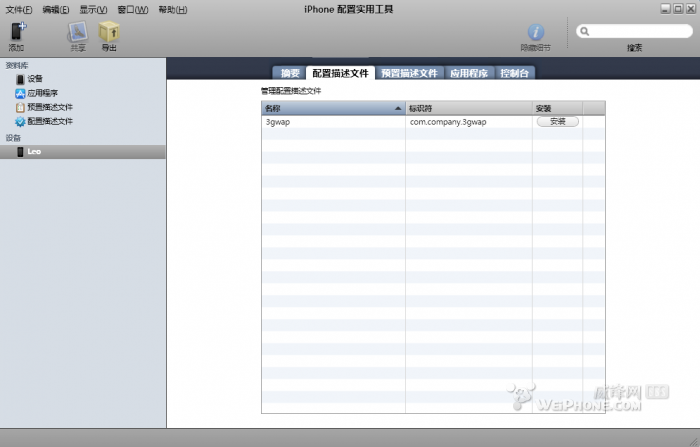Switch to the Summary (摘要) tab
This screenshot has width=700, height=447.
pos(289,73)
